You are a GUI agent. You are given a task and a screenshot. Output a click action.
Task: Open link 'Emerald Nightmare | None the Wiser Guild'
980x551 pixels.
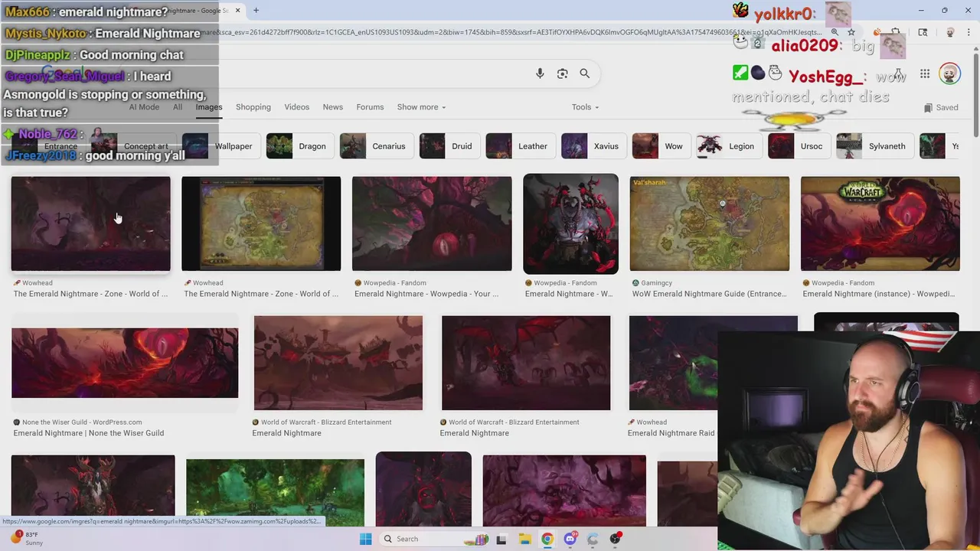(x=89, y=433)
